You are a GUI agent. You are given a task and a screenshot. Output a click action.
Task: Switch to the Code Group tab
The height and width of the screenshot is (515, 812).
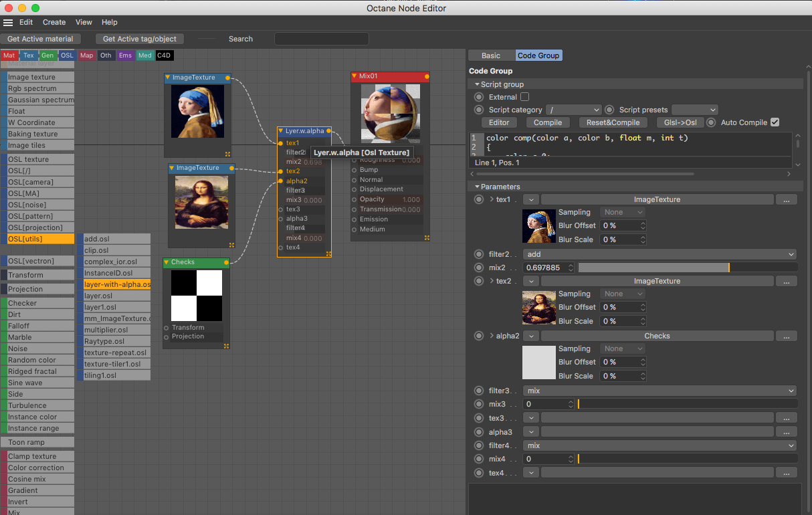pos(538,56)
